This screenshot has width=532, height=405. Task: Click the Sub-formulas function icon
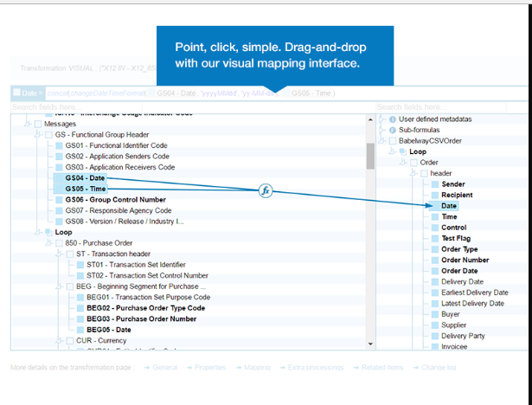(393, 130)
